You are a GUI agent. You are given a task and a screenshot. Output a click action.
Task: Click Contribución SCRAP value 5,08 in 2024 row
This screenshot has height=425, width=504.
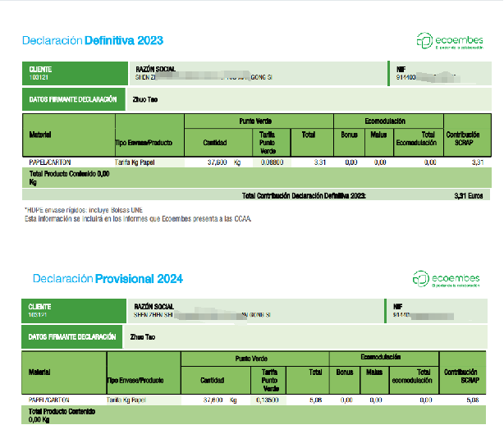(x=473, y=400)
